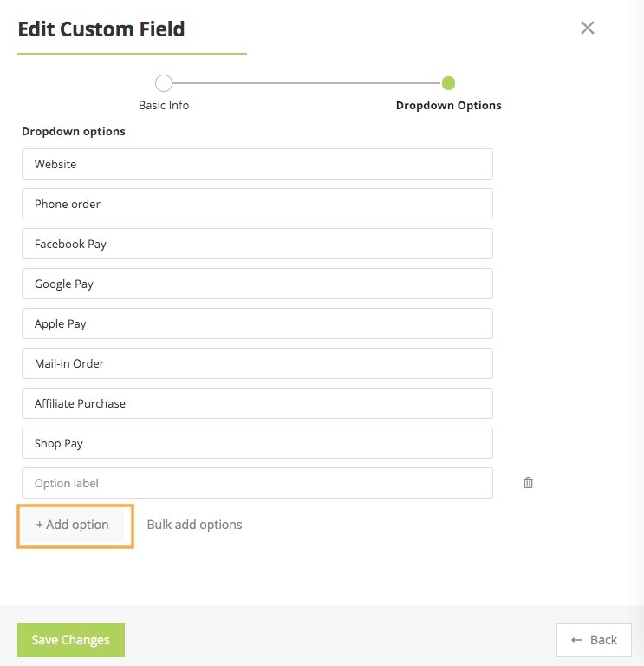
Task: Select the Dropdown Options step circle
Action: (x=448, y=83)
